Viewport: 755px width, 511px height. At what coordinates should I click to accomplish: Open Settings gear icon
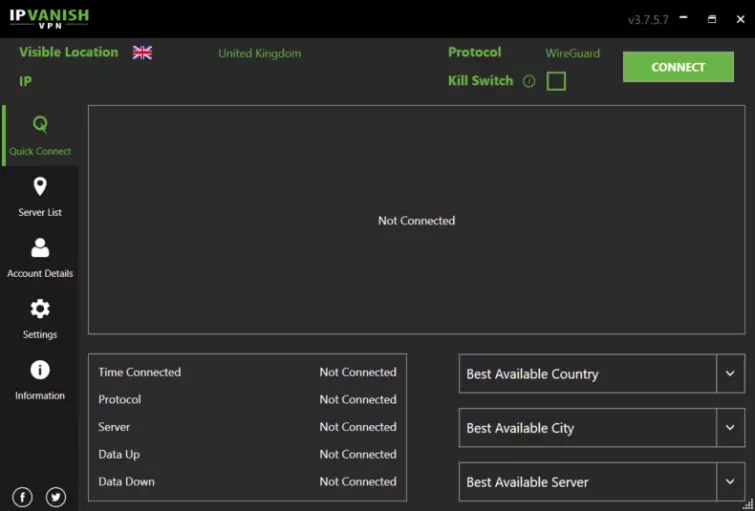point(40,309)
